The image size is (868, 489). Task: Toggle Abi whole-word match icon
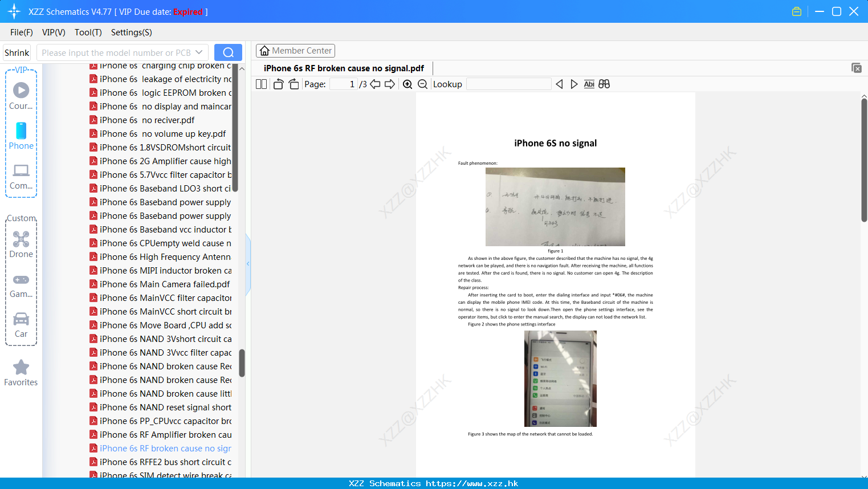[589, 84]
